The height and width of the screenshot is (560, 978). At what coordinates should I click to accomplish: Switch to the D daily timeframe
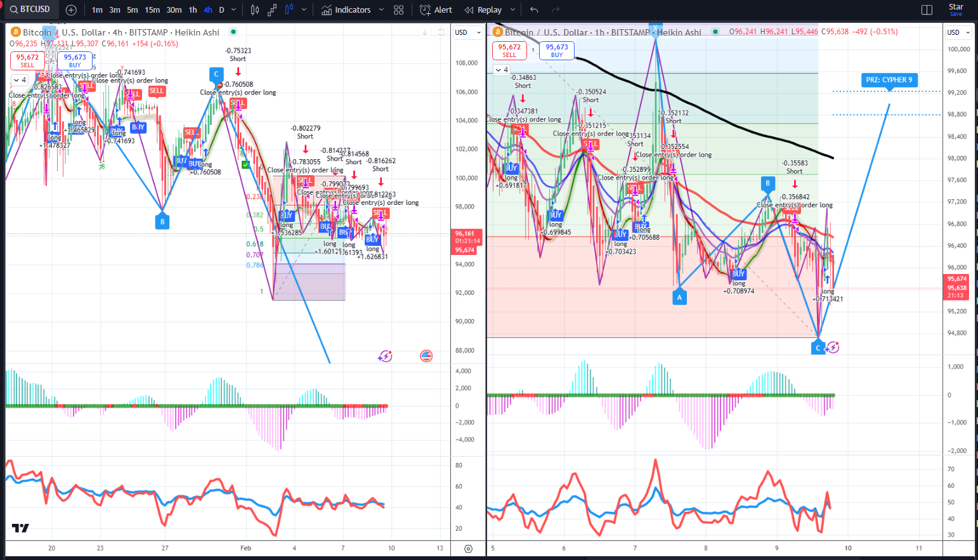click(221, 10)
